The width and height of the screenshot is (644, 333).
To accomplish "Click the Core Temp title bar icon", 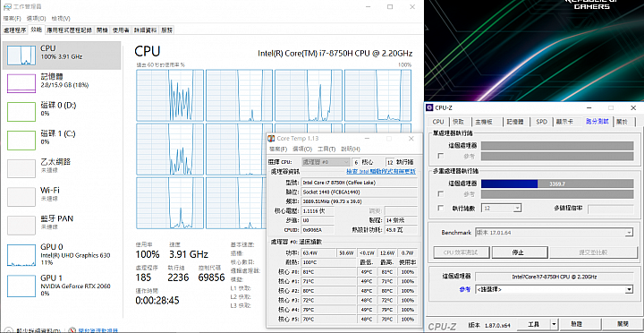I will click(x=272, y=139).
